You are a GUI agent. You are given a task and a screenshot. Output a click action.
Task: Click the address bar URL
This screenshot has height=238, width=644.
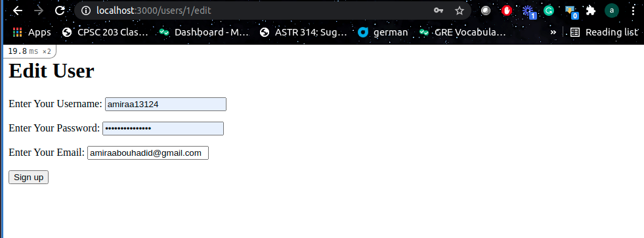(154, 11)
